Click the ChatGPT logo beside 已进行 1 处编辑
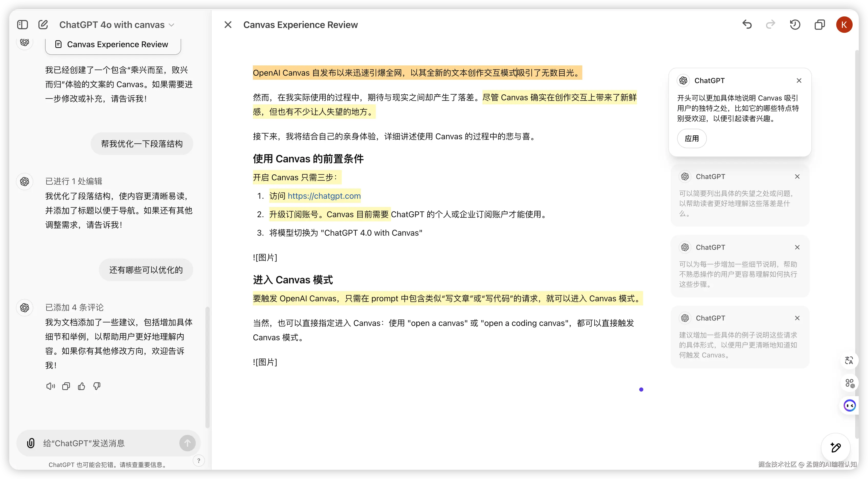 pos(25,182)
